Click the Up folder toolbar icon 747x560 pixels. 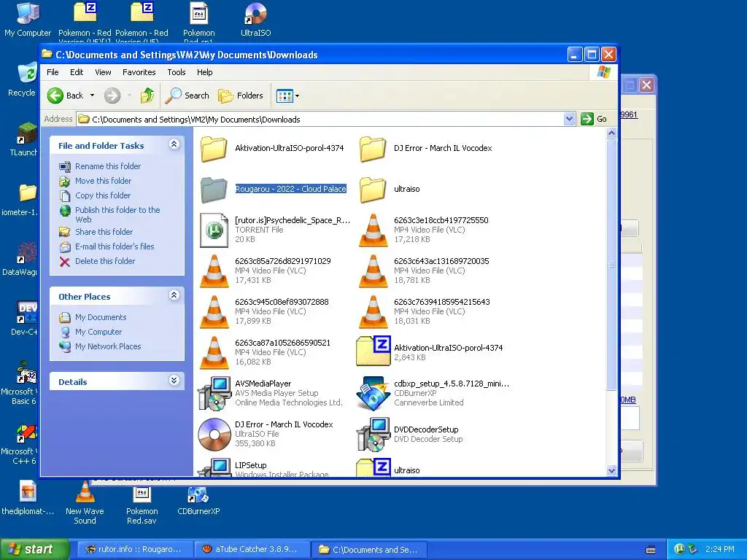click(147, 96)
